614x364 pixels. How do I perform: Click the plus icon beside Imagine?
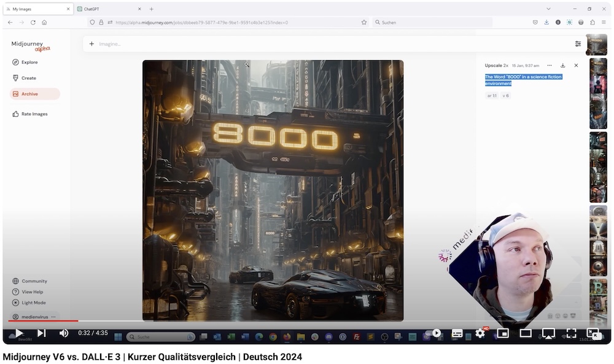pyautogui.click(x=91, y=44)
